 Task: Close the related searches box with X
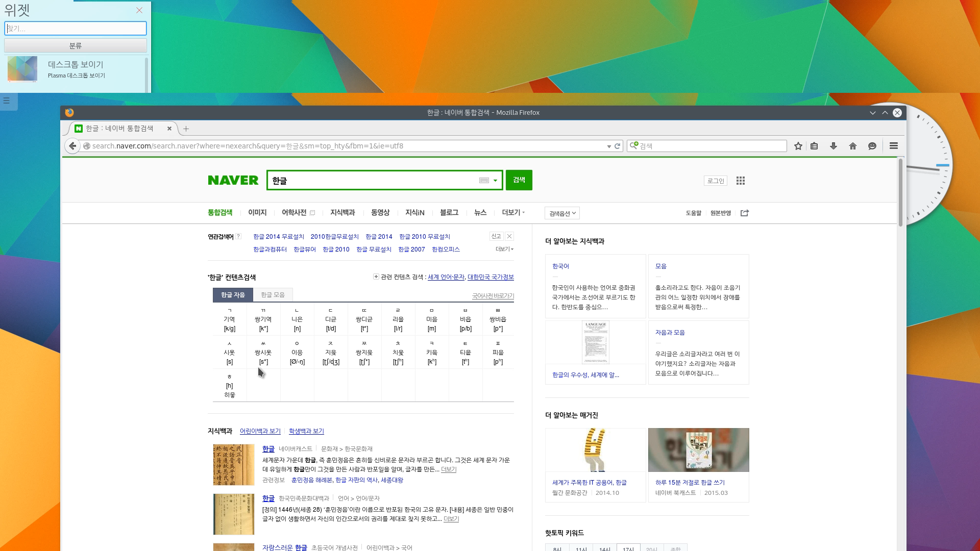coord(509,236)
